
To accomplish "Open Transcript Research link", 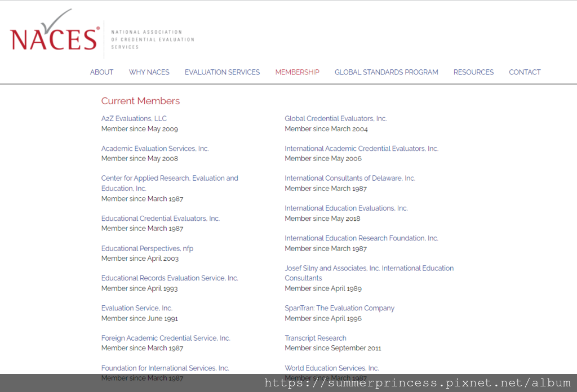I will [x=316, y=338].
